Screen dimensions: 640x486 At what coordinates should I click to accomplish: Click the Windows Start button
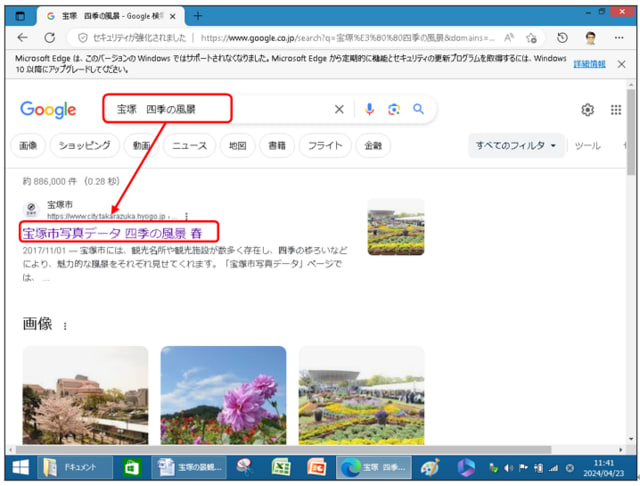coord(20,468)
